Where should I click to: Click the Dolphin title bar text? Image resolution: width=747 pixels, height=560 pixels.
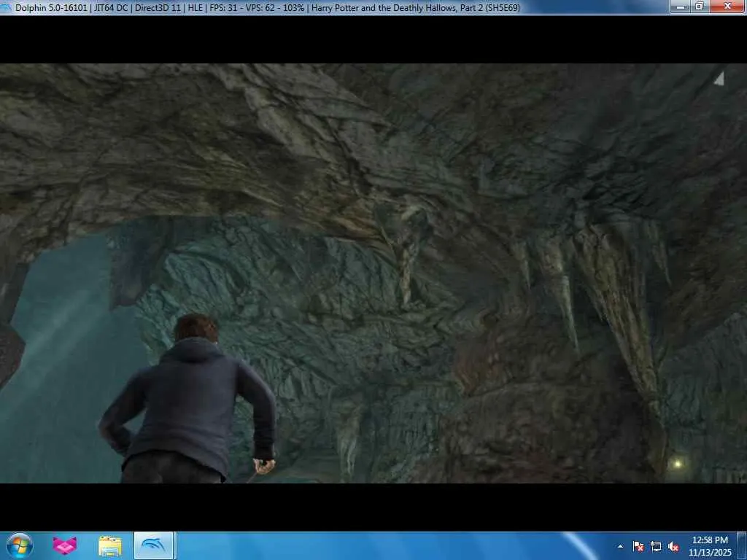pos(268,7)
